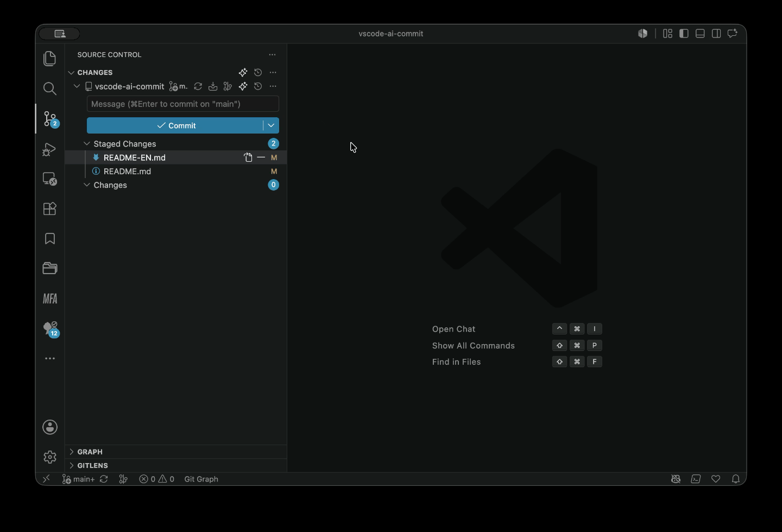Viewport: 782px width, 532px height.
Task: Click the hexagon extension icon in title bar
Action: pyautogui.click(x=643, y=34)
